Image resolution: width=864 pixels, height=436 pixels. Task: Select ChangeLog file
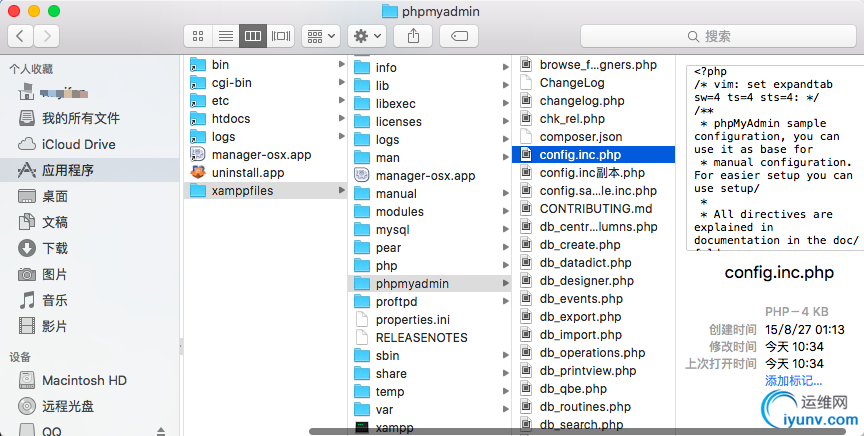pos(593,83)
